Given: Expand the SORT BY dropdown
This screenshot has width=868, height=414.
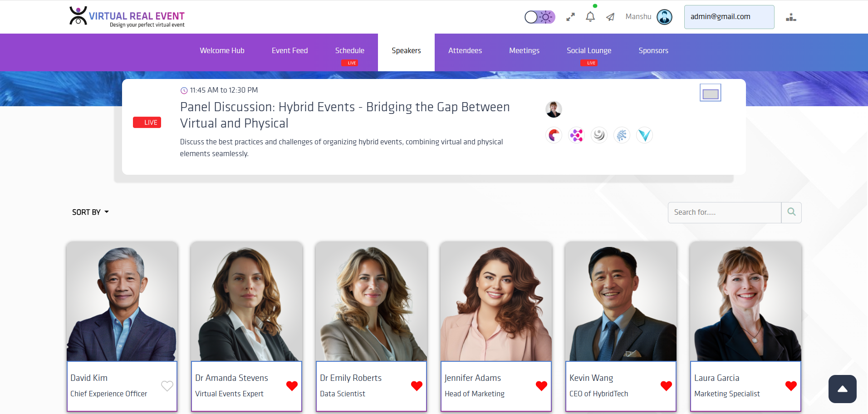Looking at the screenshot, I should [x=90, y=212].
